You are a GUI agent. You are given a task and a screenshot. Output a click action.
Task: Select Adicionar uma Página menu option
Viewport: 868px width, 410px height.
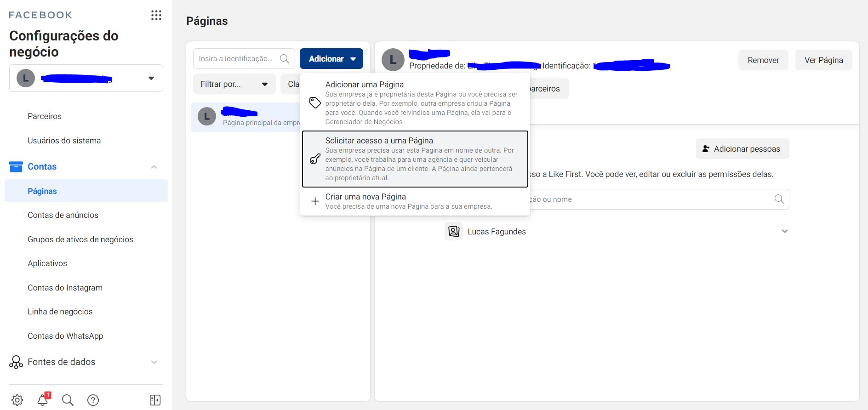tap(415, 103)
